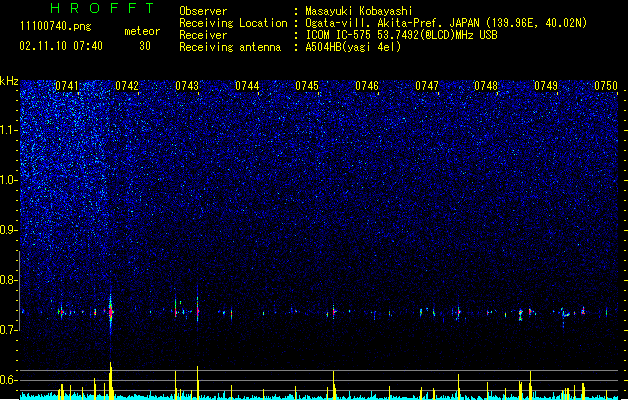Image resolution: width=629 pixels, height=400 pixels.
Task: Click the 0.7 kHz axis label
Action: (x=9, y=330)
